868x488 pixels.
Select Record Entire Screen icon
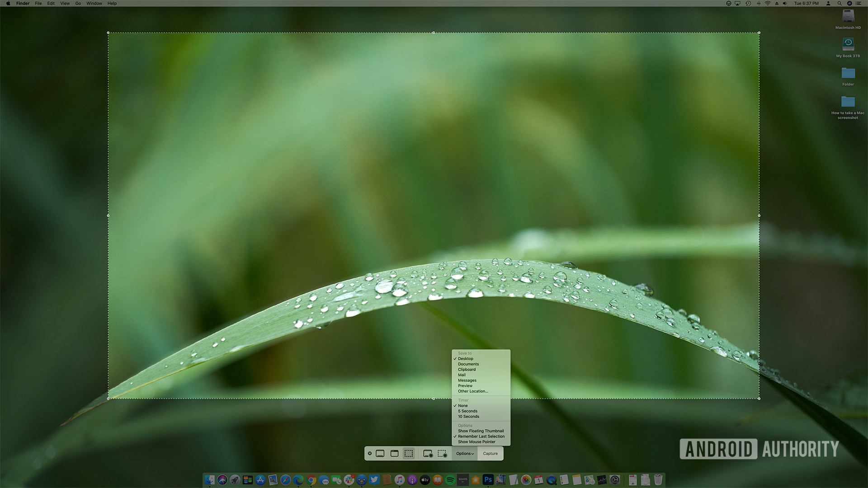[x=428, y=453]
